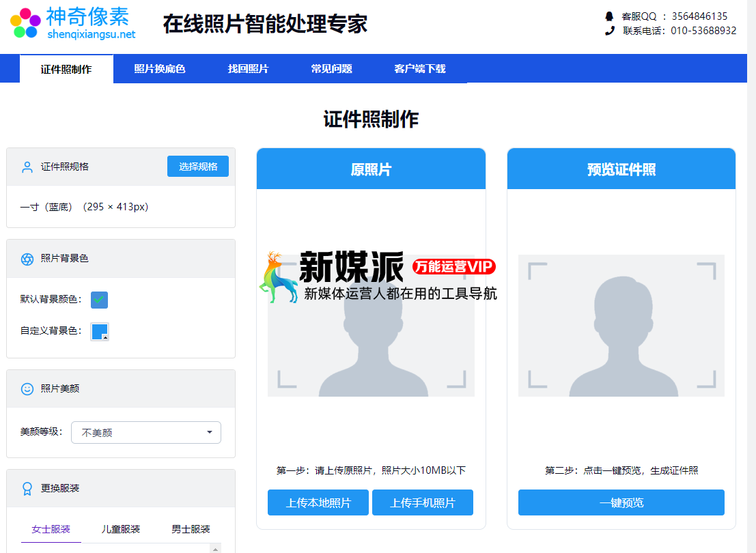This screenshot has width=756, height=553.
Task: Click the QQ number 3564846135
Action: coord(699,16)
